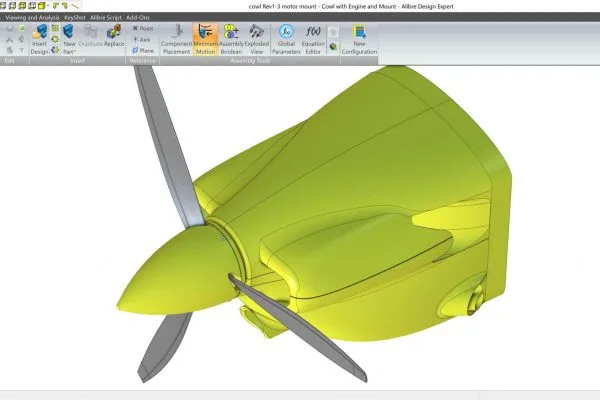
Task: Open the Equation Editor
Action: tap(313, 39)
